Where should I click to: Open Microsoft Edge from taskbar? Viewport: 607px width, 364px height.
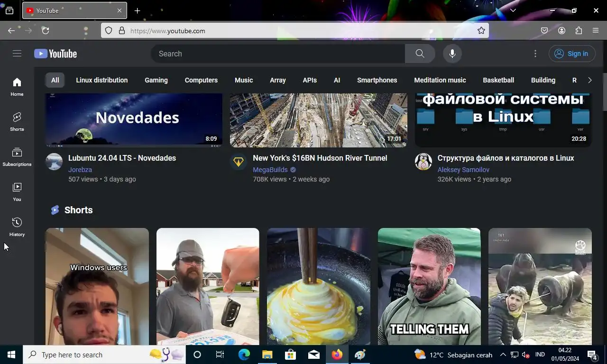point(244,355)
